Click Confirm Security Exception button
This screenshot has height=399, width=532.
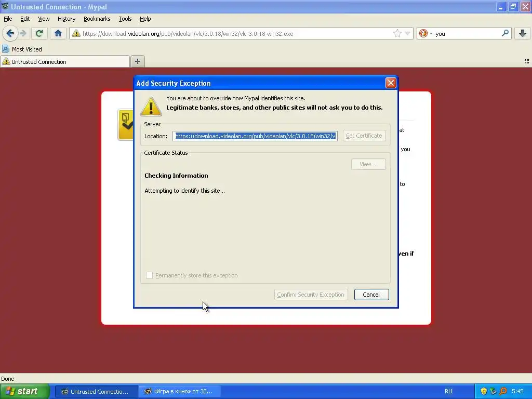pos(311,295)
